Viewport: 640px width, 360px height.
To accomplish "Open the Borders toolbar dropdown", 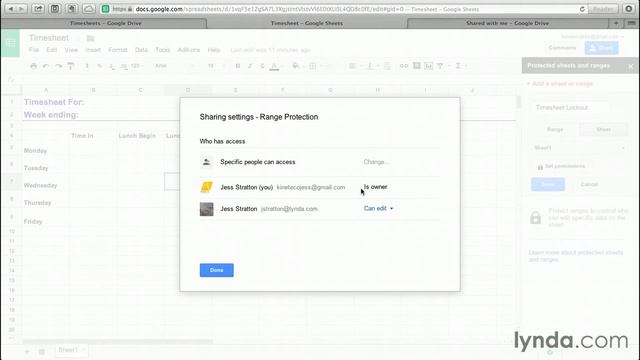I will click(315, 66).
